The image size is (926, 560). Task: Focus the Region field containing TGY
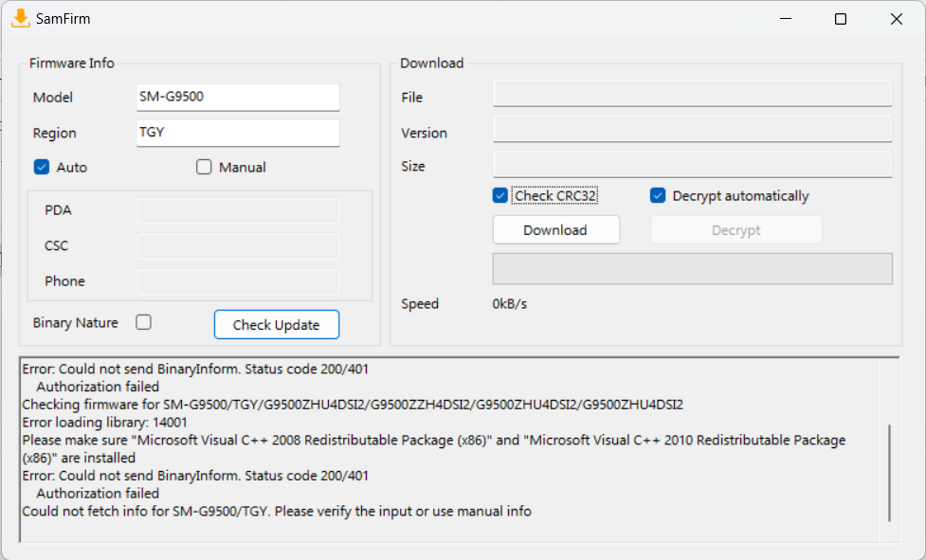(x=238, y=133)
